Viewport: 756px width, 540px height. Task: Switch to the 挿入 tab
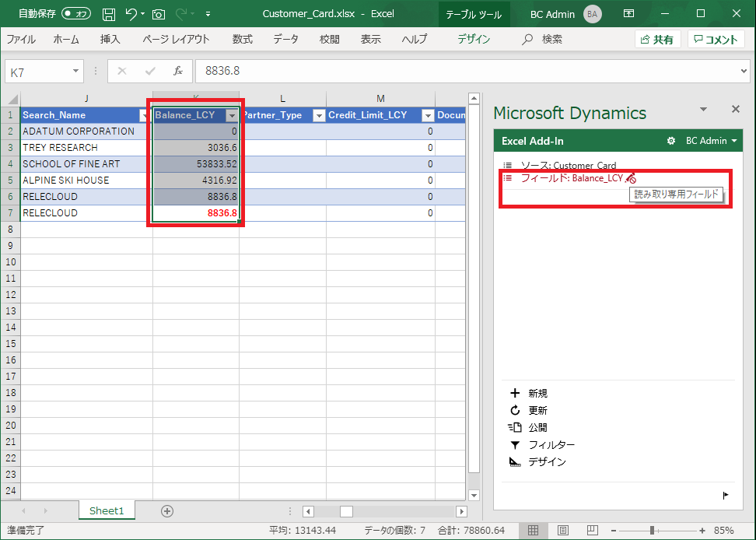pos(110,39)
